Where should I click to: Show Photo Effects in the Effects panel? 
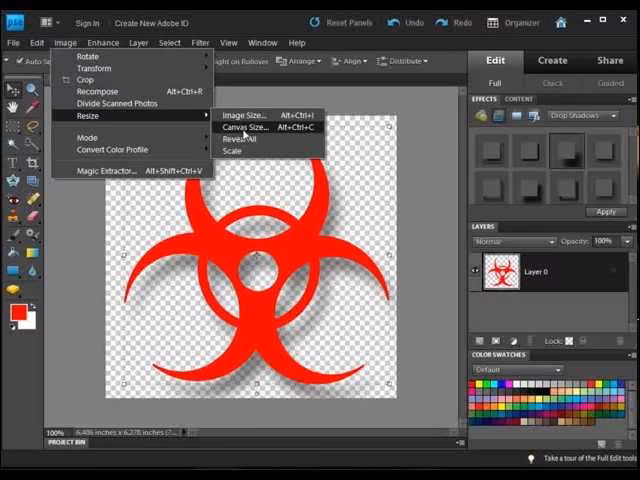(x=517, y=116)
